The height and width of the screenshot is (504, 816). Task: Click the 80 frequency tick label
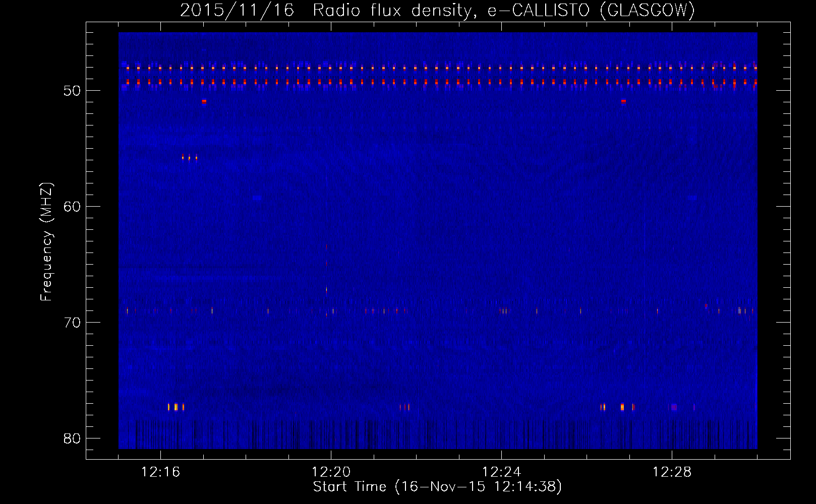pos(72,438)
